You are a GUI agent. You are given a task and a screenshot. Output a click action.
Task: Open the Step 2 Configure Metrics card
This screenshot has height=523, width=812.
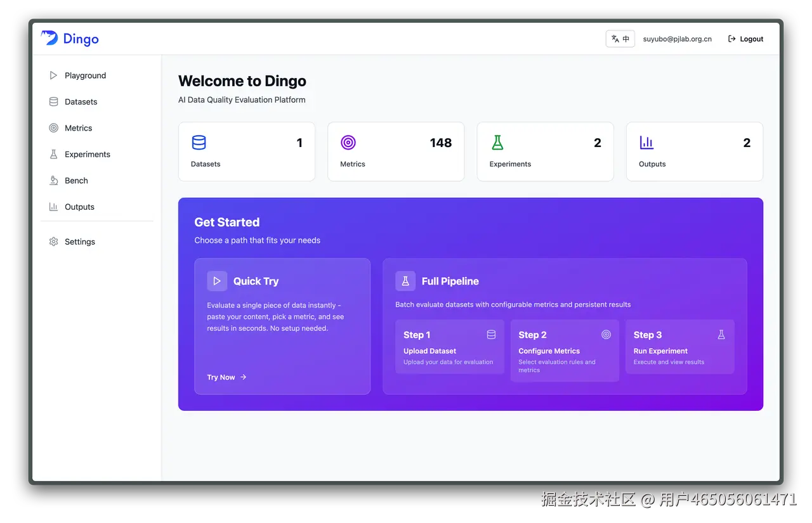pos(565,351)
